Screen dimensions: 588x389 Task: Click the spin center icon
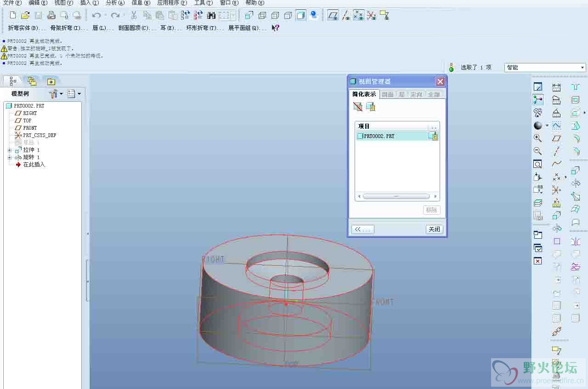point(538,99)
